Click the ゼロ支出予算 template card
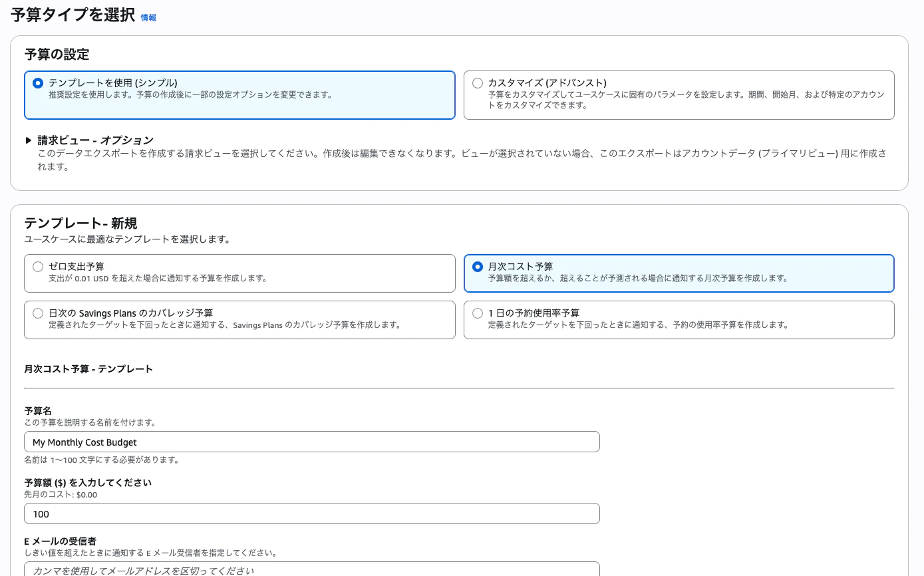 coord(239,273)
